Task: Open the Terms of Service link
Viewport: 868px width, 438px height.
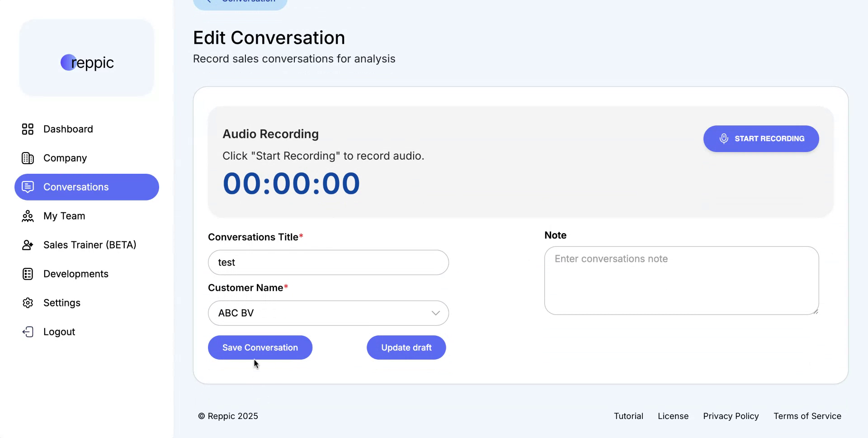Action: [x=807, y=416]
